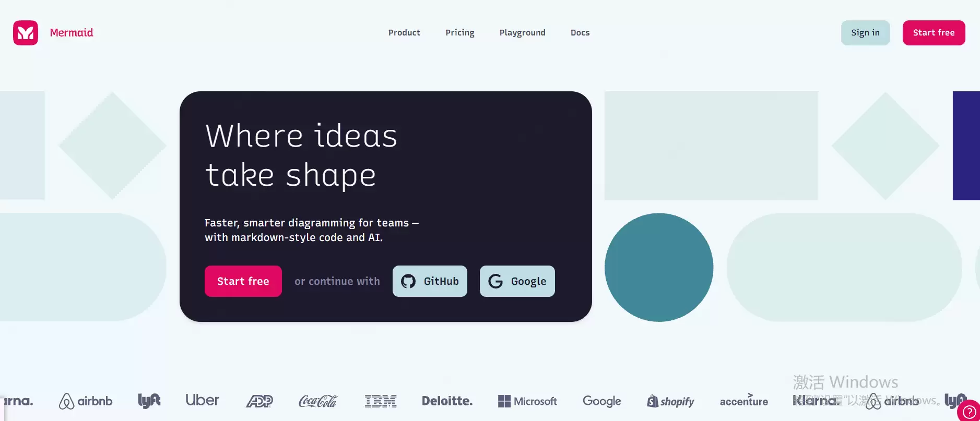
Task: Click Start free in the header
Action: (x=934, y=33)
